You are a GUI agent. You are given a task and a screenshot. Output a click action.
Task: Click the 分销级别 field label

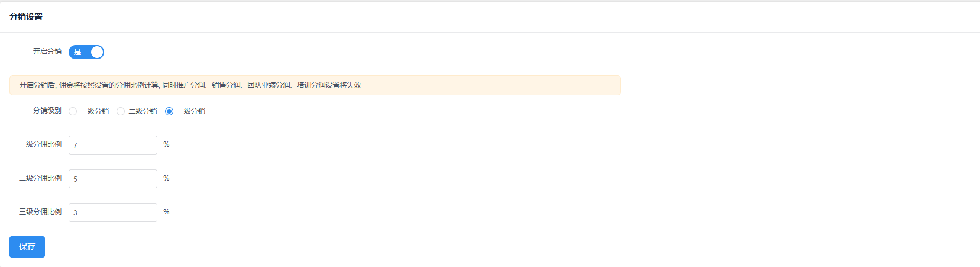pyautogui.click(x=47, y=111)
